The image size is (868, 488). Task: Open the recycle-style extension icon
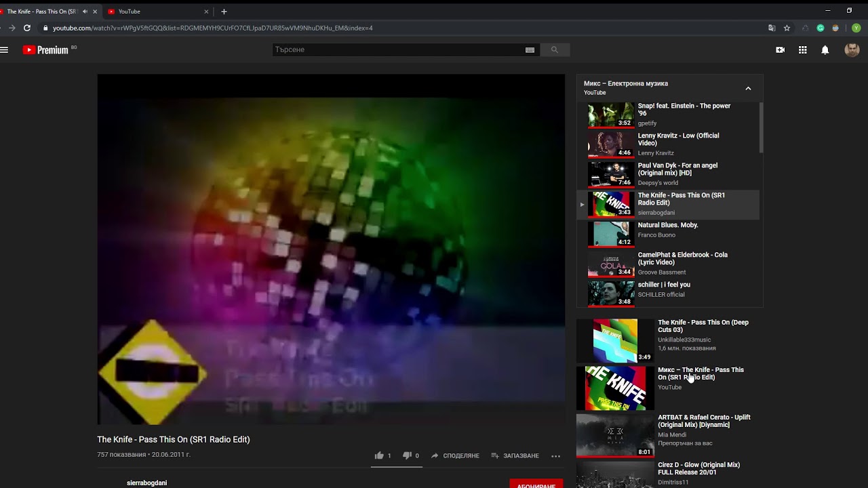805,28
